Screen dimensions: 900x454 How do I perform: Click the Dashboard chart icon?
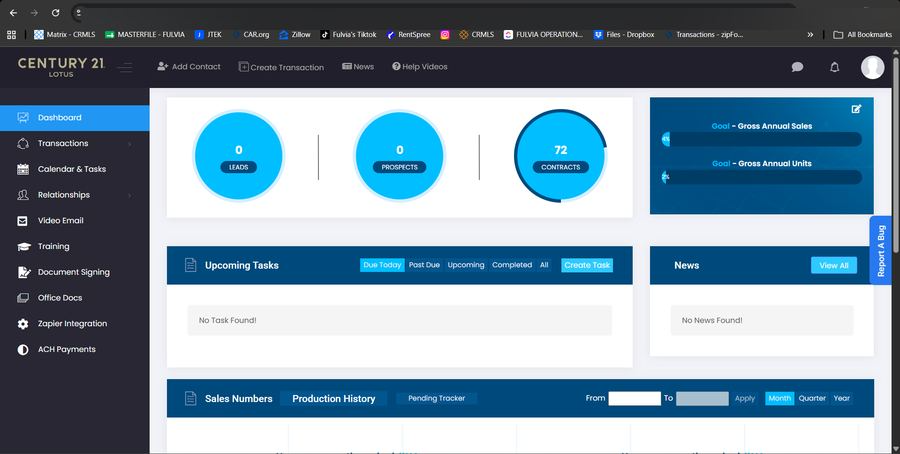[x=23, y=118]
